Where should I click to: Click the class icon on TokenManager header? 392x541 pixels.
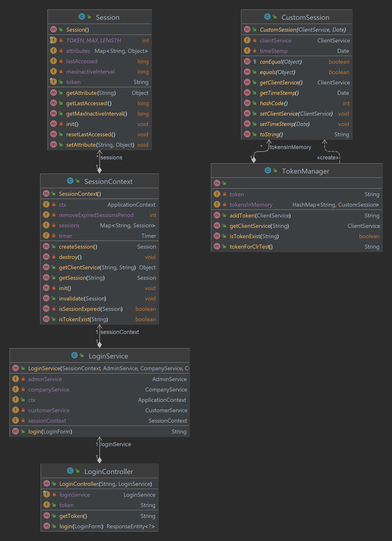coord(268,171)
